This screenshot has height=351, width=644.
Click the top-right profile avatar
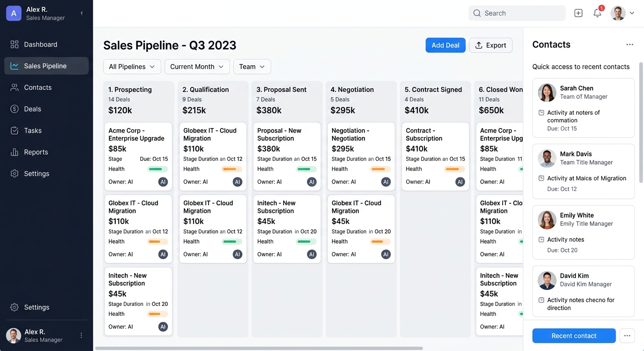618,13
